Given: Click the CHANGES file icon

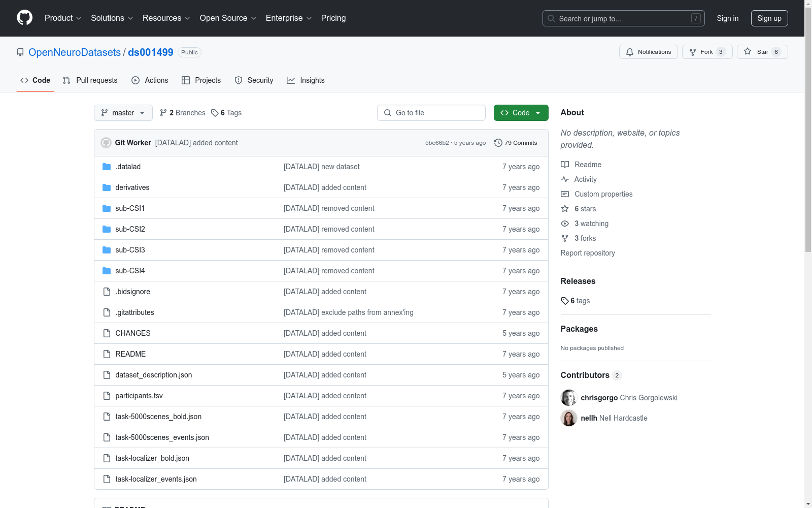Looking at the screenshot, I should pos(107,333).
